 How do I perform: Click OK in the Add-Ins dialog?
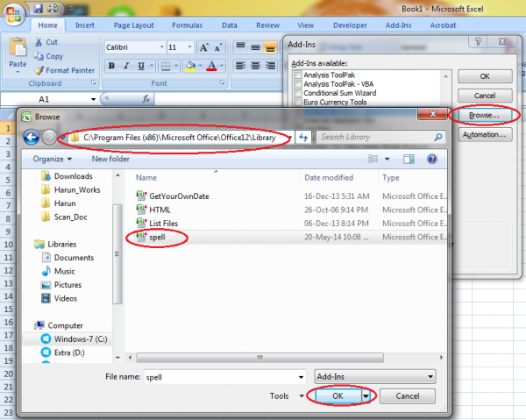coord(485,76)
